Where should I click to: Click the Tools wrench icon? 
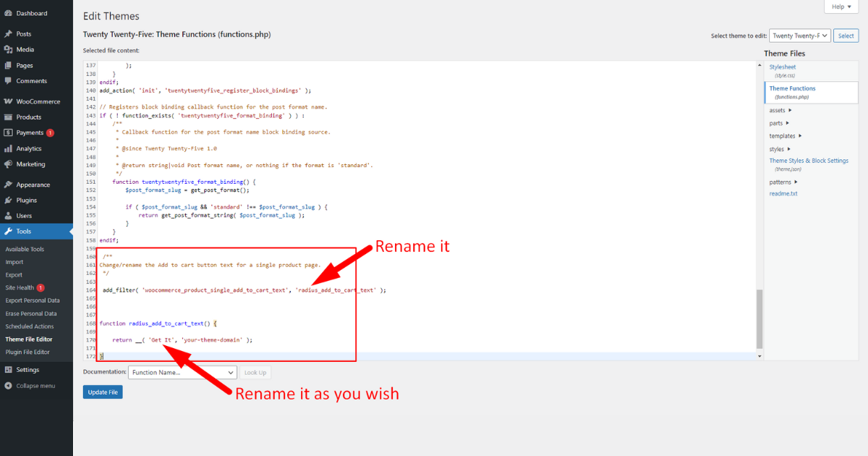click(x=8, y=232)
